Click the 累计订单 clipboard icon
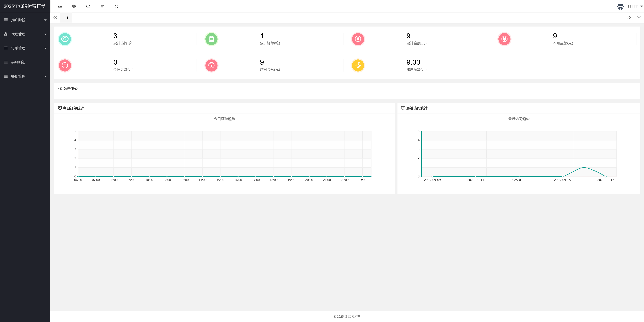The image size is (644, 322). tap(211, 39)
